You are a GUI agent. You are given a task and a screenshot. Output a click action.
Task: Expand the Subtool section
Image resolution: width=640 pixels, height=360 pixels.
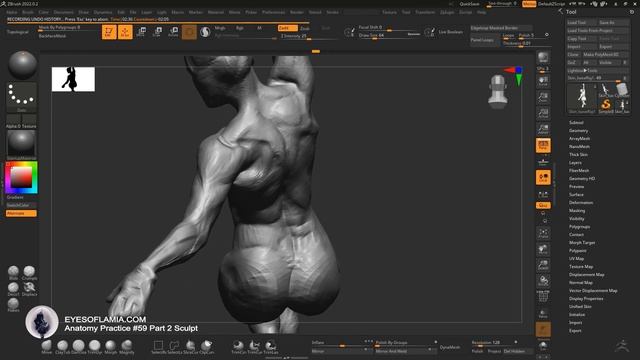pyautogui.click(x=576, y=122)
